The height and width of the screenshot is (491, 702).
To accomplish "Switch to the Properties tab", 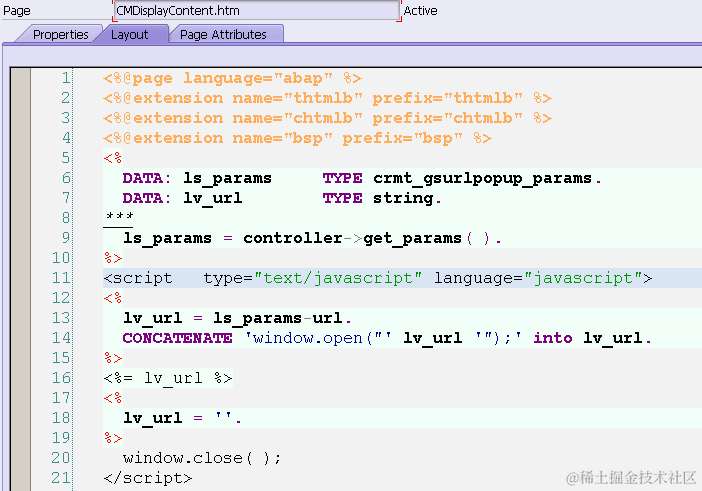I will [x=60, y=34].
